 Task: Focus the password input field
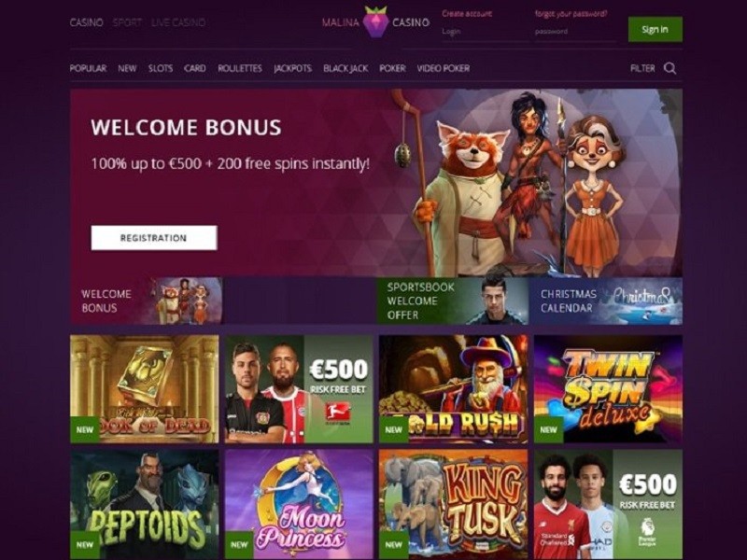pos(575,32)
